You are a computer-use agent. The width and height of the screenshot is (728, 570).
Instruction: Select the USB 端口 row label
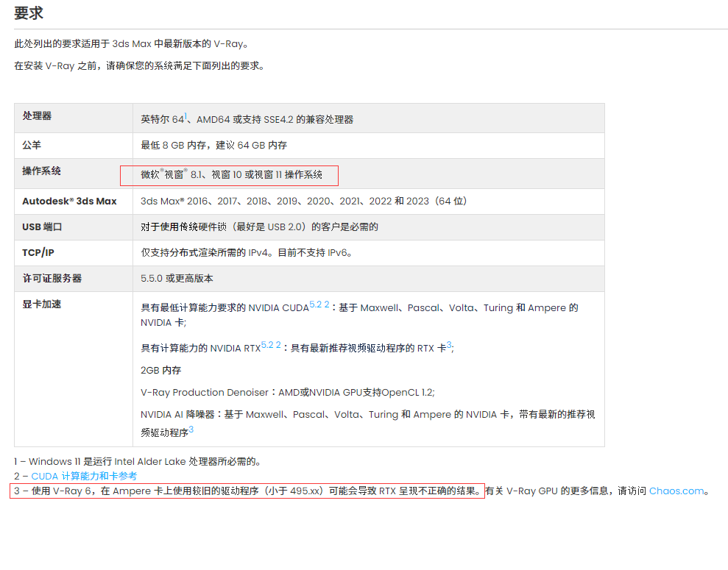tap(42, 227)
